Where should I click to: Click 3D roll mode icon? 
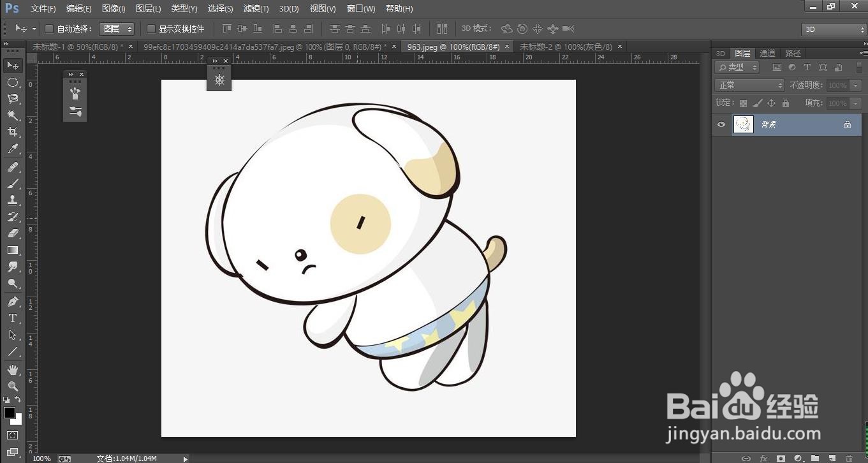click(522, 29)
